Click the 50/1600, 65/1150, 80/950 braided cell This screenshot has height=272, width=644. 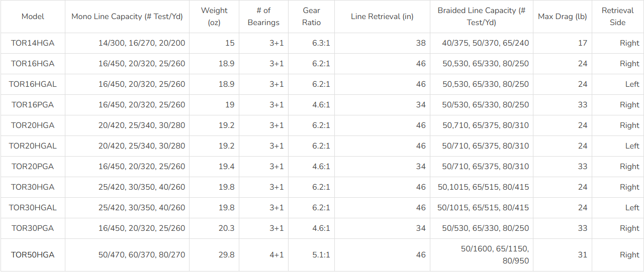click(495, 255)
